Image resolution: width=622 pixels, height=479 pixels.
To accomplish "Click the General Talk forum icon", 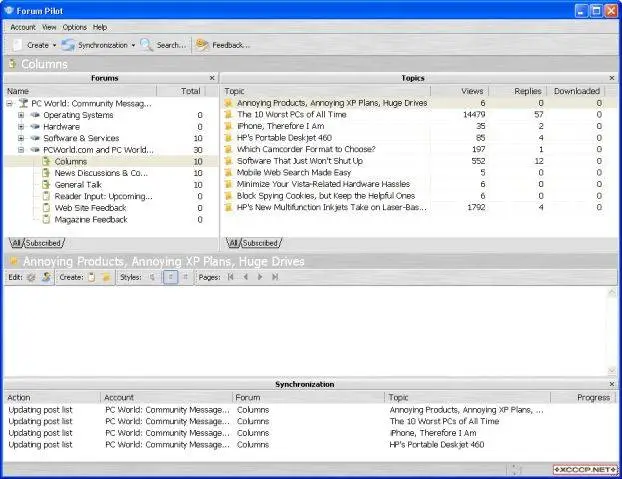I will click(46, 184).
